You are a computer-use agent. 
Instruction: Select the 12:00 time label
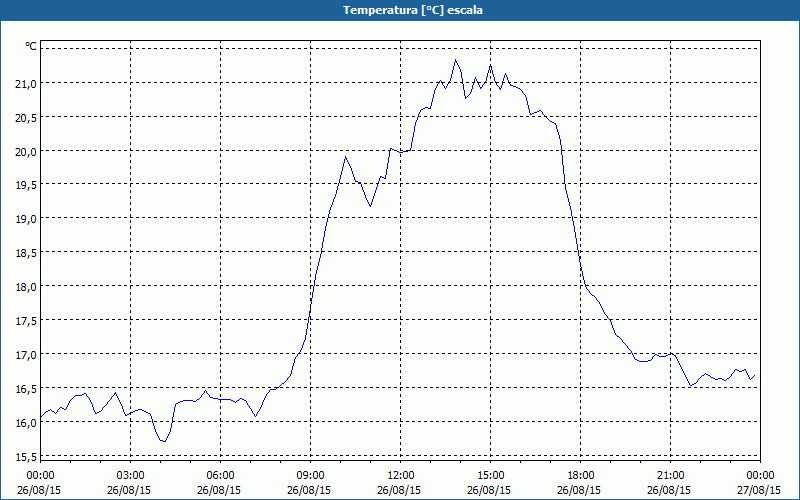point(401,476)
